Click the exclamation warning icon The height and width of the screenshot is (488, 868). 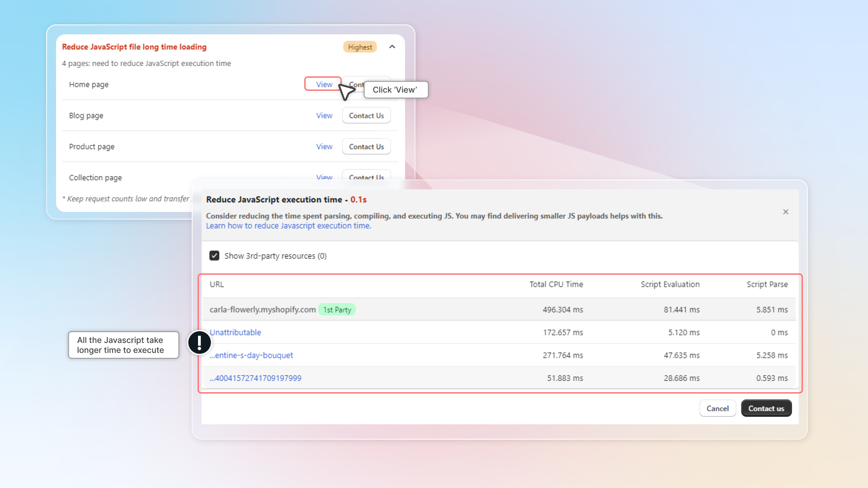pos(199,343)
